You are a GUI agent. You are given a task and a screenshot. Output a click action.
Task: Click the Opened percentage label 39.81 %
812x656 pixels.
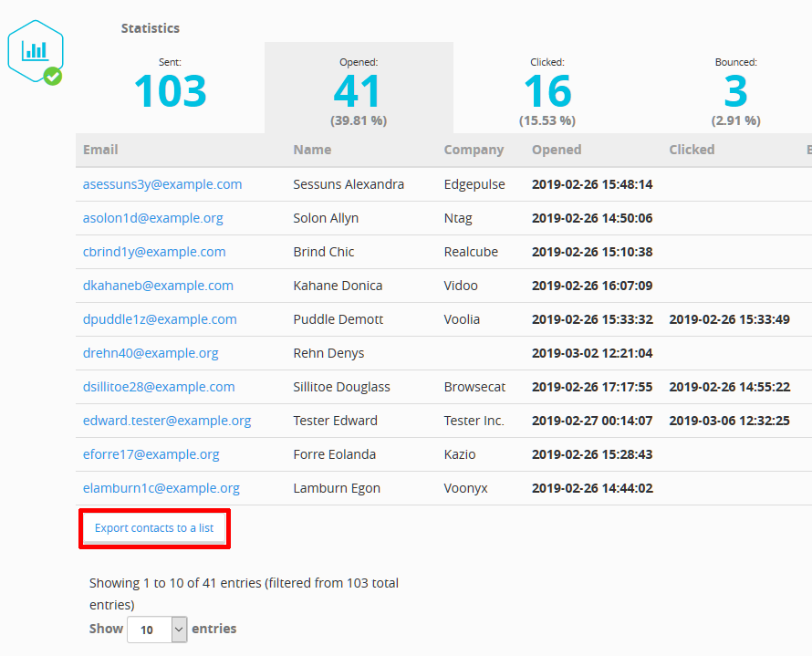click(x=358, y=120)
